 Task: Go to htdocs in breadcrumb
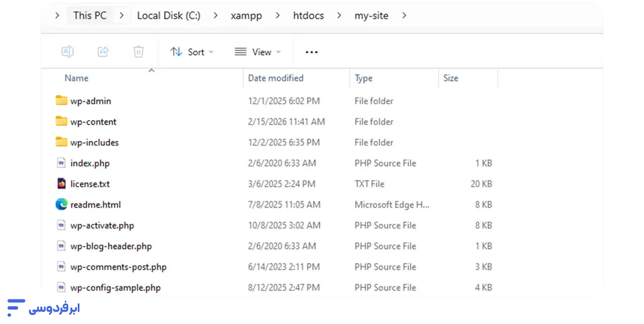click(x=308, y=16)
